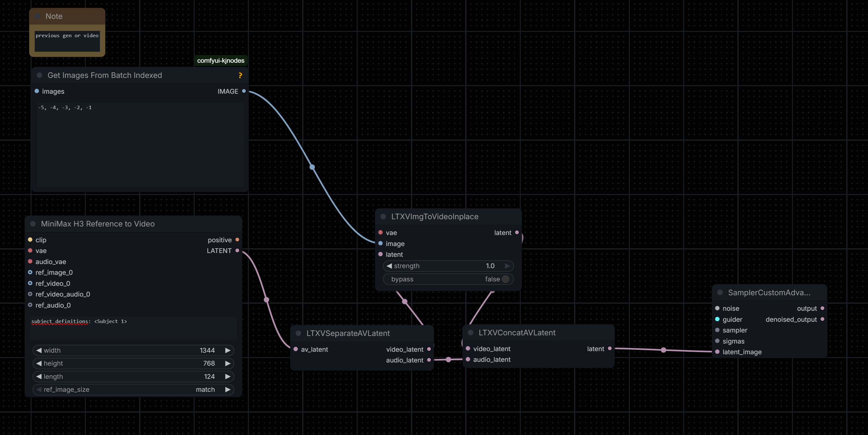Viewport: 868px width, 435px height.
Task: Click the ref_video_0 input socket
Action: click(x=30, y=283)
